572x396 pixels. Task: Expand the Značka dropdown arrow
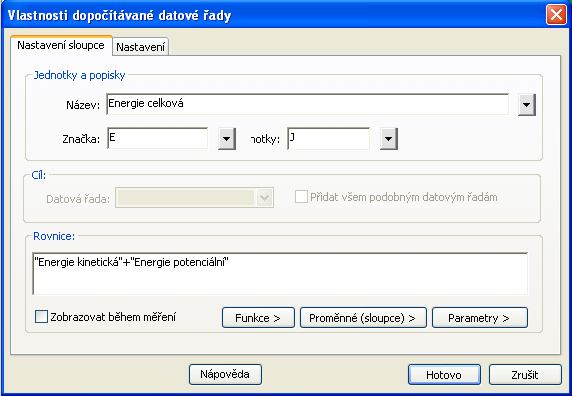click(227, 139)
